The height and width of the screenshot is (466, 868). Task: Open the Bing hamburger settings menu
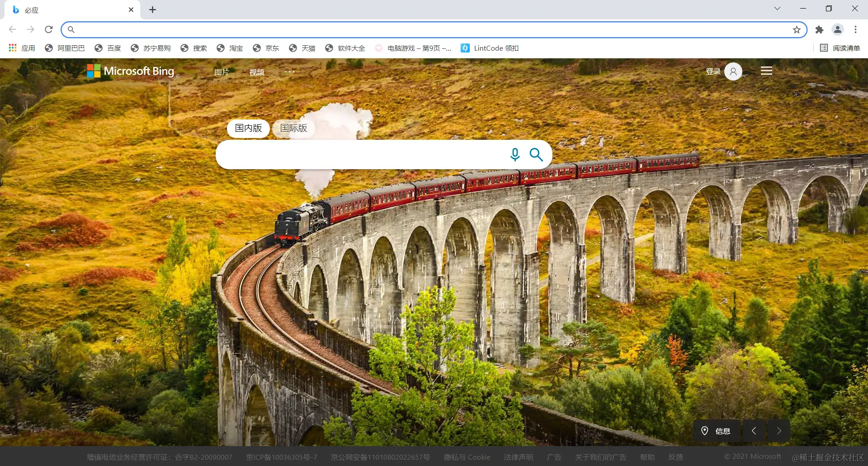tap(766, 71)
